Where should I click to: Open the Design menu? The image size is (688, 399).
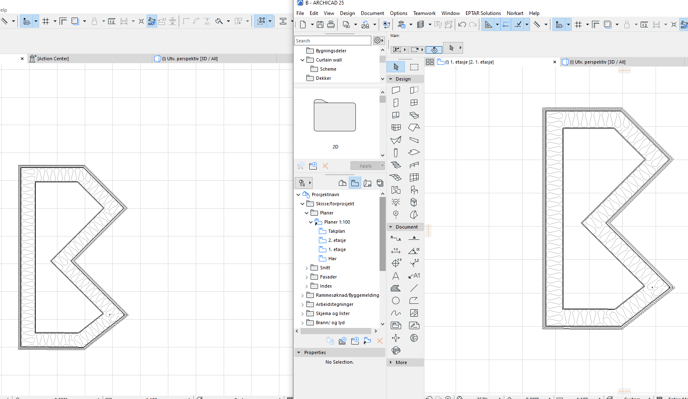click(347, 13)
